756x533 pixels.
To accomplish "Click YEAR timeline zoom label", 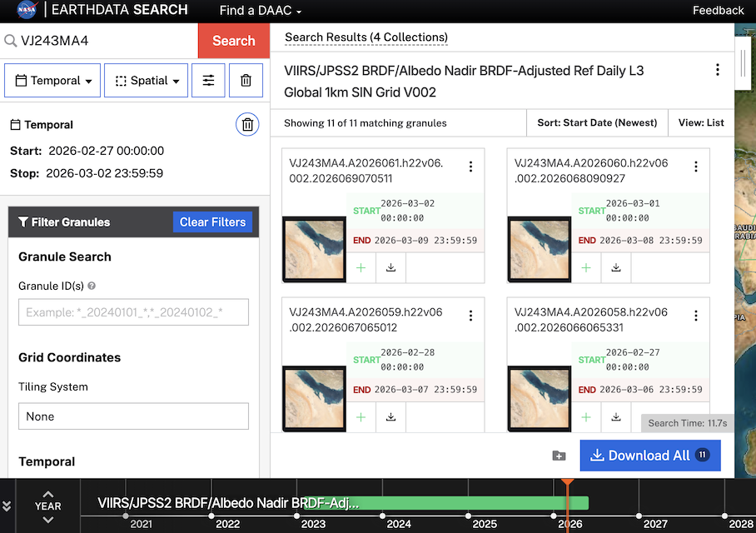I will (47, 506).
